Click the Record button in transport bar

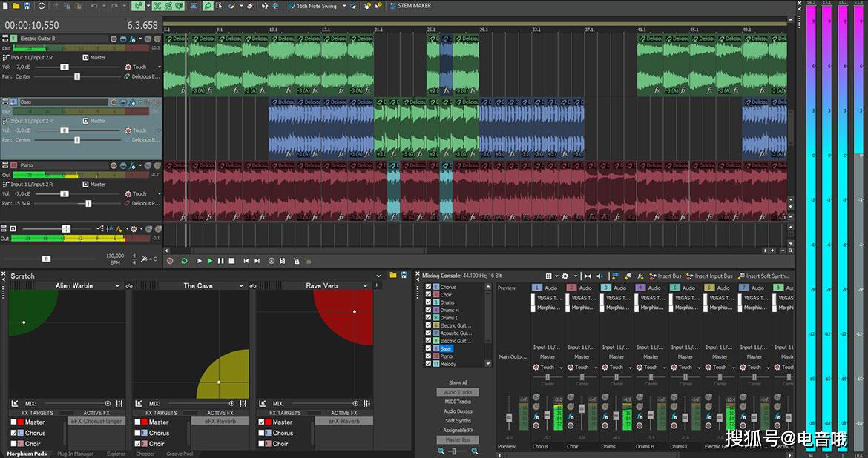[x=170, y=261]
